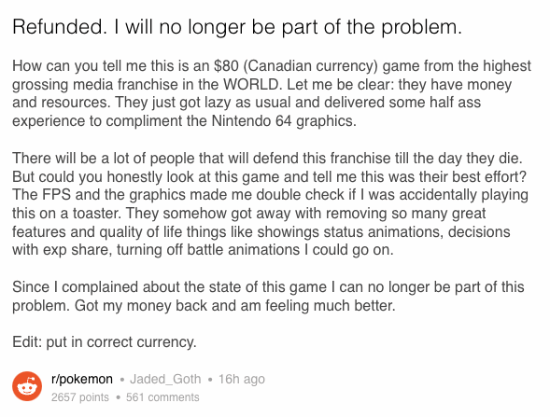Click the 16h ago timestamp

click(x=241, y=379)
